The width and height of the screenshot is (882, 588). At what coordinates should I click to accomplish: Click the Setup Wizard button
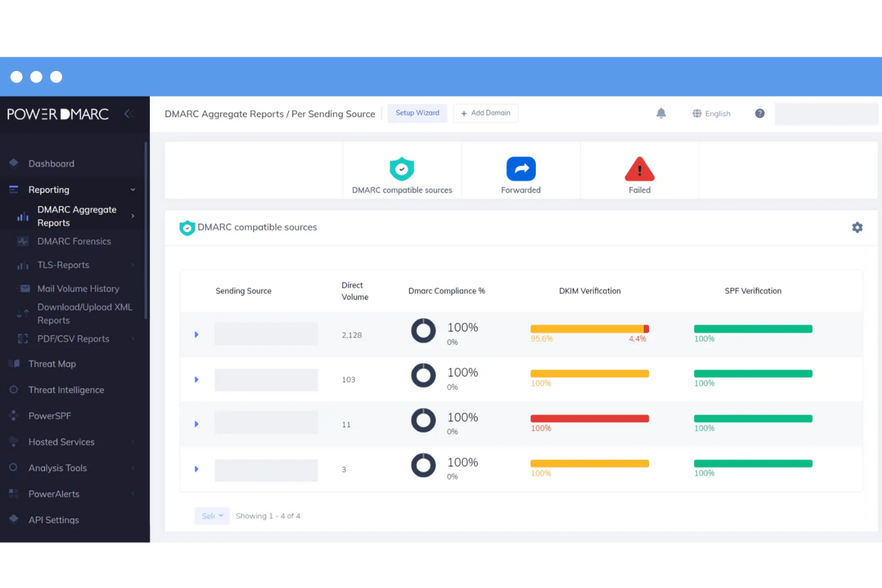click(417, 113)
